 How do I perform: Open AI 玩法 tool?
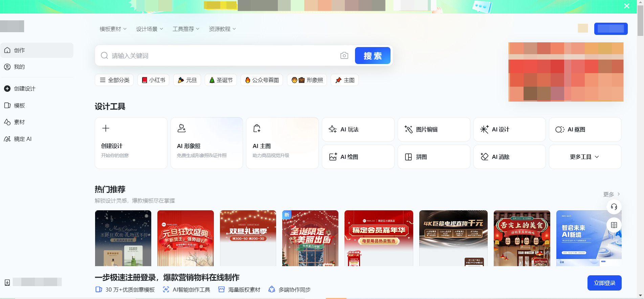point(358,129)
